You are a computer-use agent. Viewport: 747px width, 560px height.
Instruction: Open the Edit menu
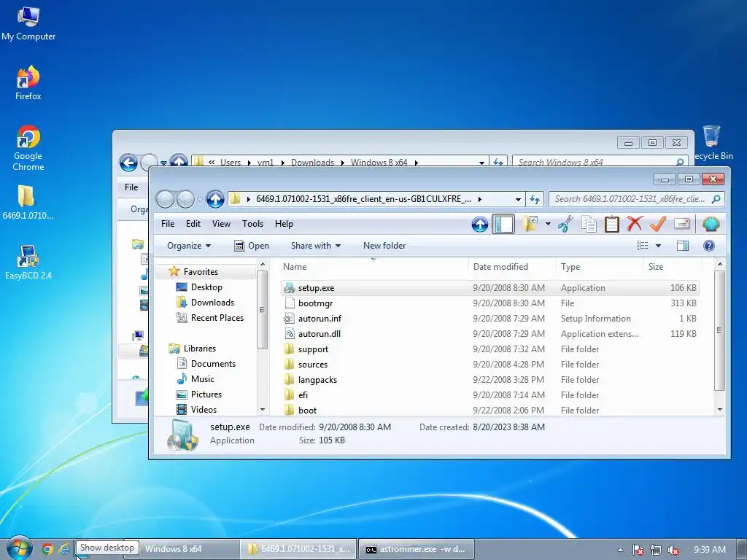[x=193, y=224]
